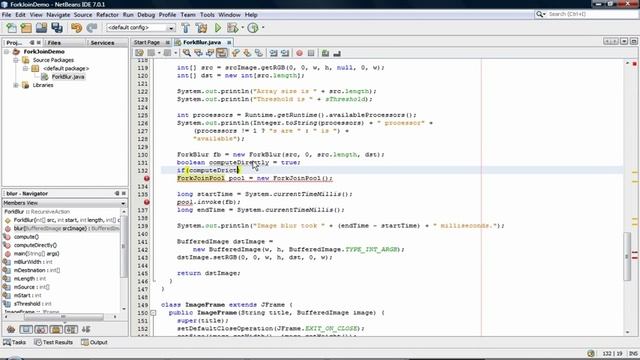Click the Build Main Project hammer icon
The height and width of the screenshot is (360, 640).
pos(185,28)
